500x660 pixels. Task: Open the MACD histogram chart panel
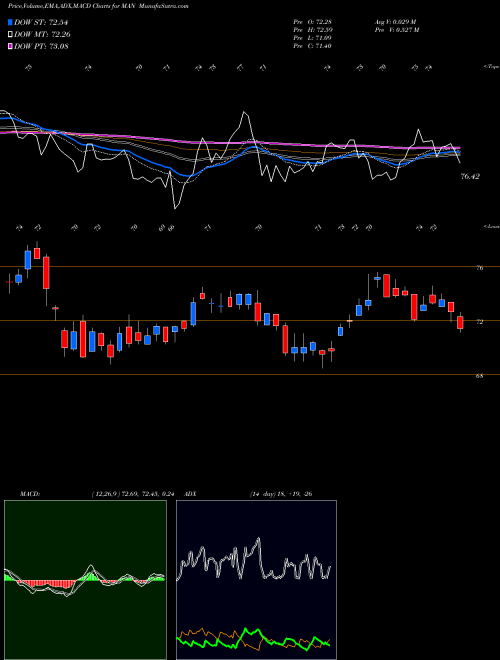click(x=85, y=580)
